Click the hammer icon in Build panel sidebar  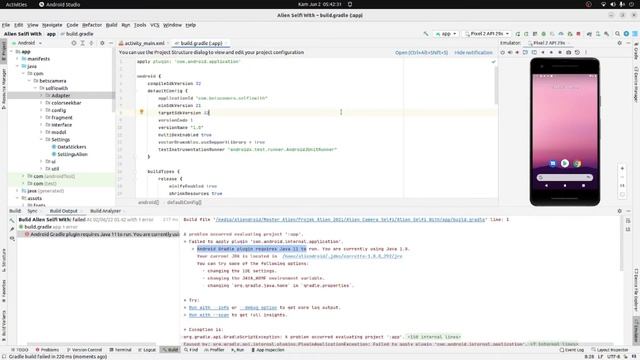click(12, 220)
